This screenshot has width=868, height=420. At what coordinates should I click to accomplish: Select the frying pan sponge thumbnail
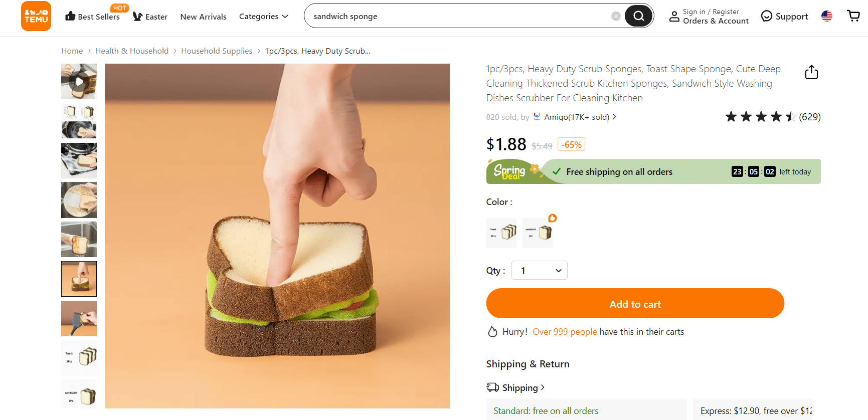[79, 121]
